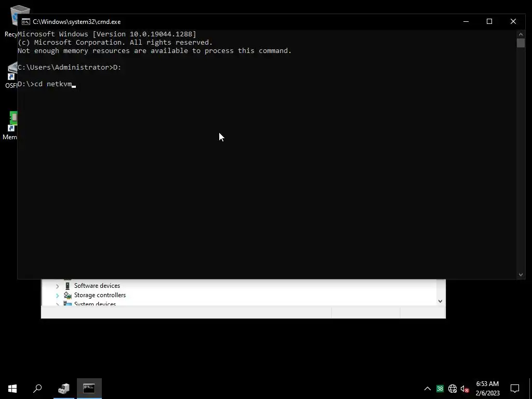Click cmd window scroll up arrow
The width and height of the screenshot is (532, 399).
521,34
